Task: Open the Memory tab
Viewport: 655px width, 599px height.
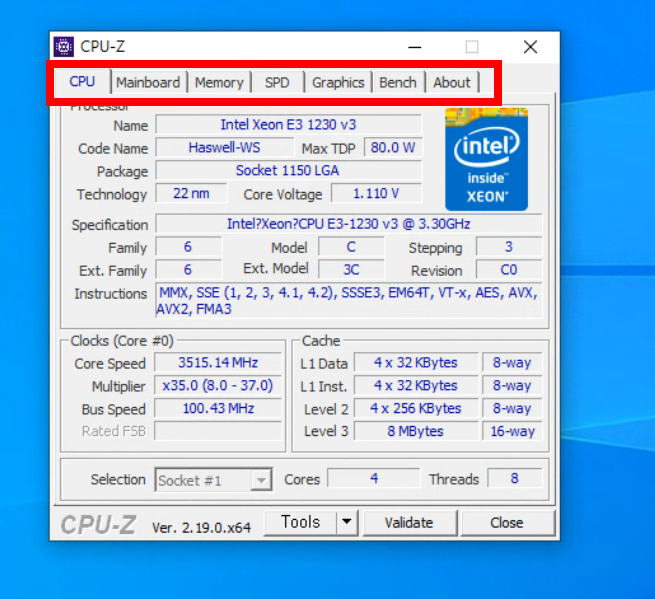Action: tap(219, 82)
